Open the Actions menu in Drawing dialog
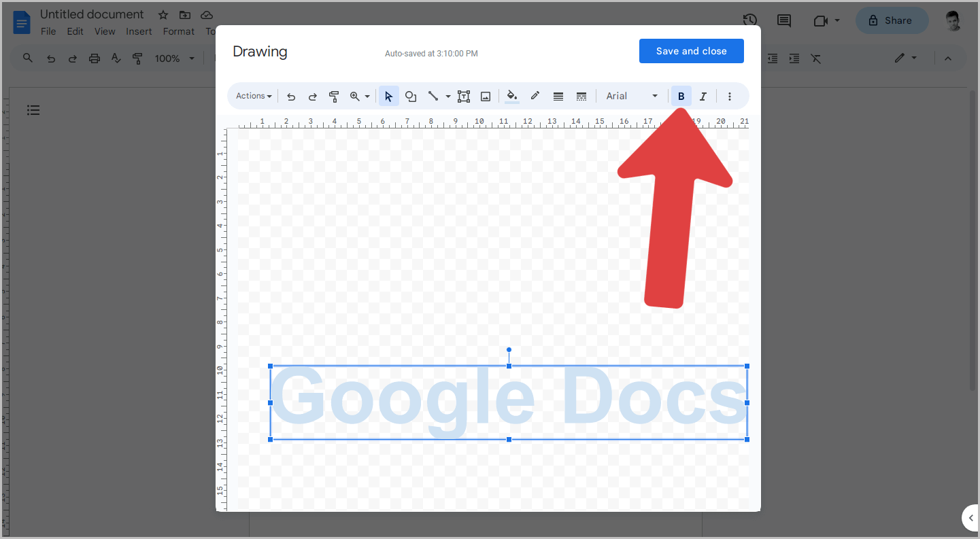Screen dimensions: 980x539 coord(254,97)
